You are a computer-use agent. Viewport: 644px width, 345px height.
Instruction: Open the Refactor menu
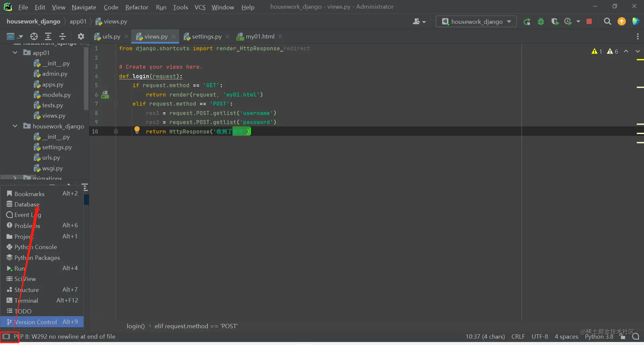pos(137,7)
